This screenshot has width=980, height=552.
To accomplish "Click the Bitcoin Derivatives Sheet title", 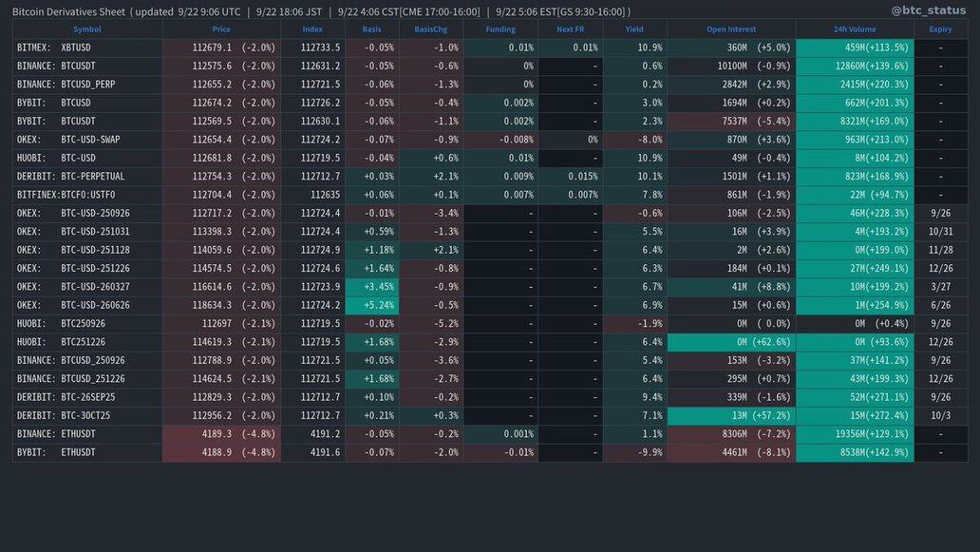I will pyautogui.click(x=68, y=11).
